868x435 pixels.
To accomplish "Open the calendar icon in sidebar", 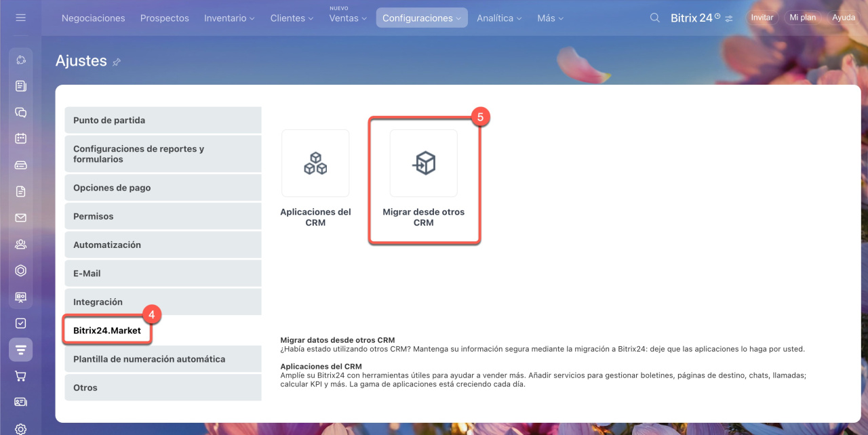I will tap(20, 139).
